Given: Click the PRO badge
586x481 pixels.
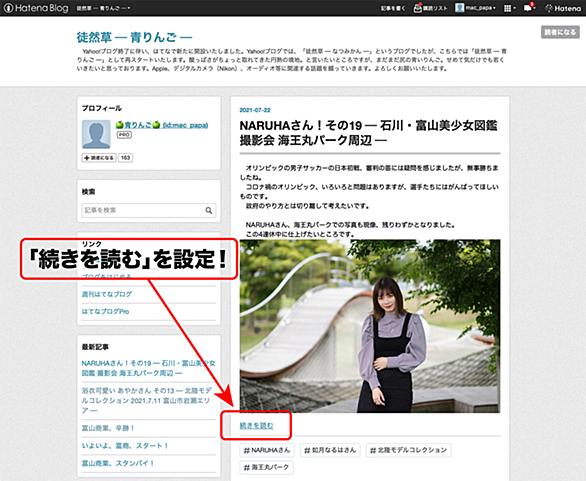Looking at the screenshot, I should pyautogui.click(x=124, y=135).
